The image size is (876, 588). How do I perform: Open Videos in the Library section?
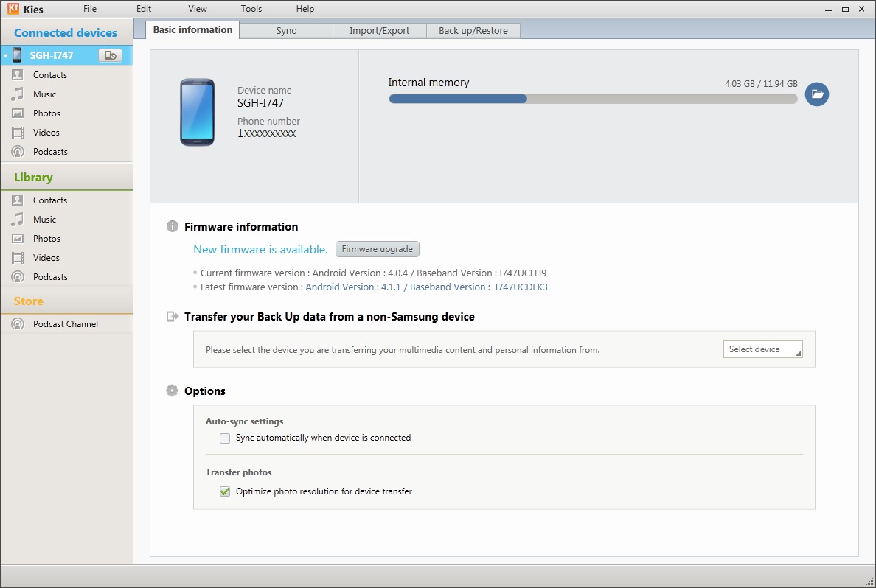click(x=46, y=258)
